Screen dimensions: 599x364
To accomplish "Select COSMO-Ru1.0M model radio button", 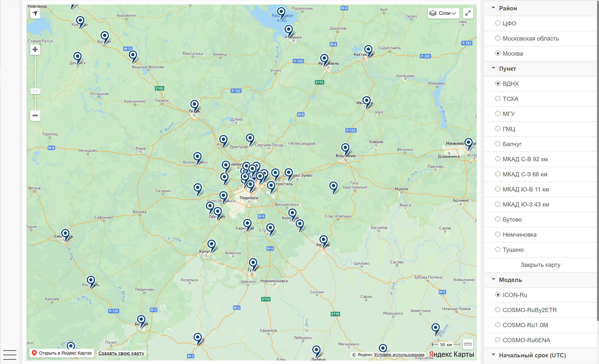I will pos(498,325).
